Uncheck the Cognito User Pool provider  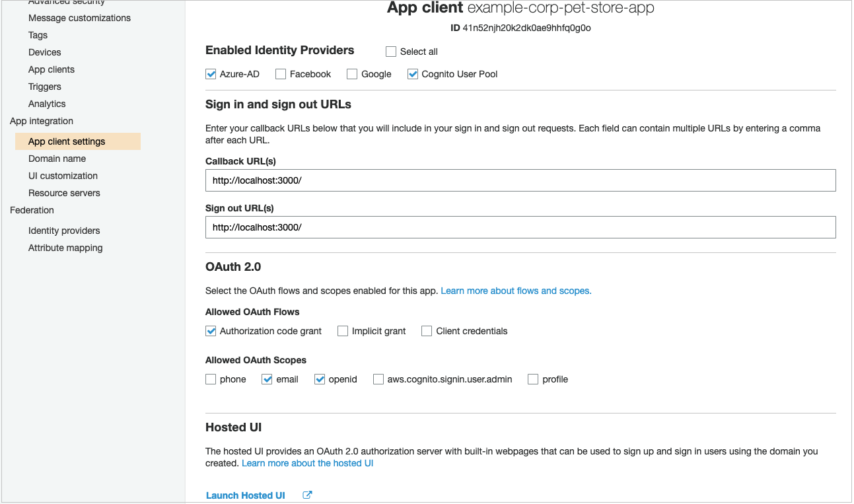[x=412, y=73]
